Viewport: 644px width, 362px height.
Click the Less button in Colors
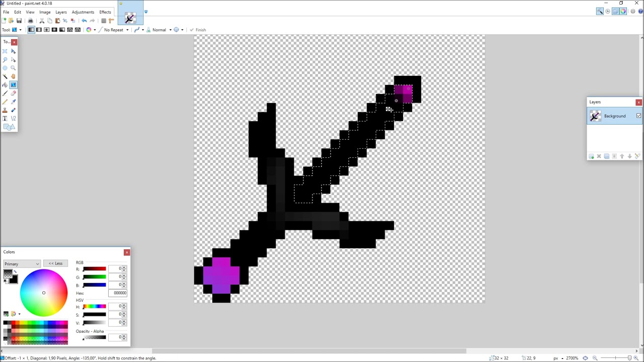tap(55, 263)
